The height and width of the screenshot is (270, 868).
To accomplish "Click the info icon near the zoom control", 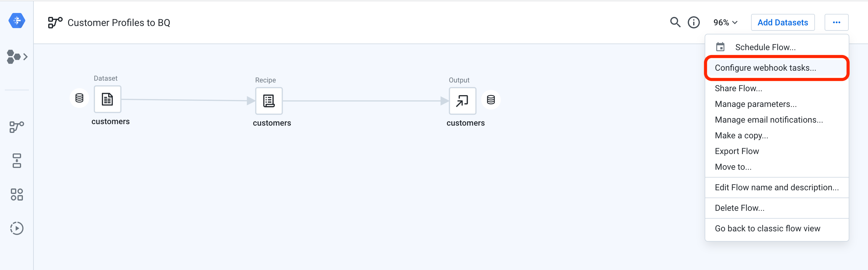I will point(694,22).
